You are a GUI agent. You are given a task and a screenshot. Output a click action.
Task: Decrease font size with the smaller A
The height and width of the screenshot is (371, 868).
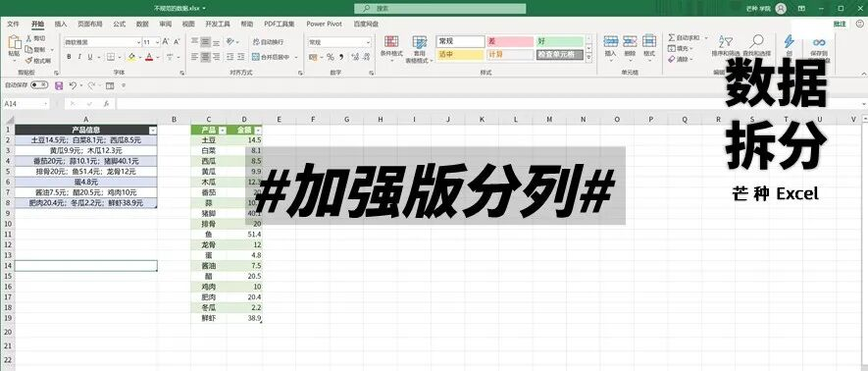click(x=177, y=42)
